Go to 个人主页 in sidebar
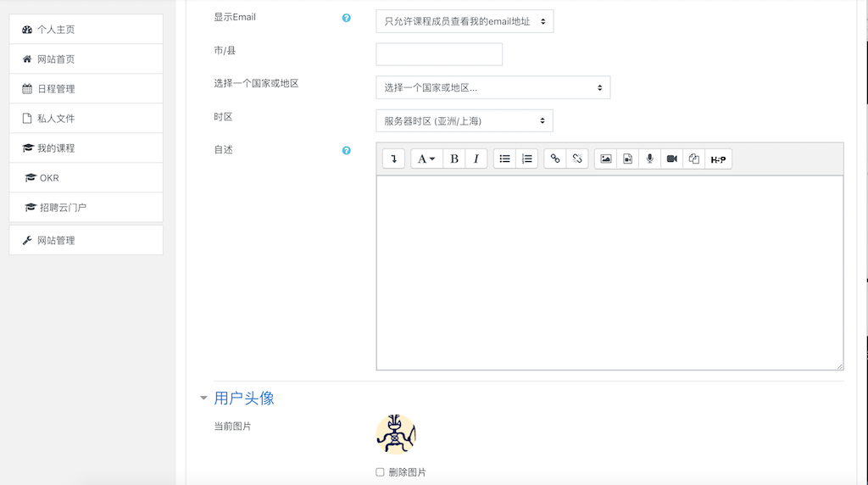 86,30
